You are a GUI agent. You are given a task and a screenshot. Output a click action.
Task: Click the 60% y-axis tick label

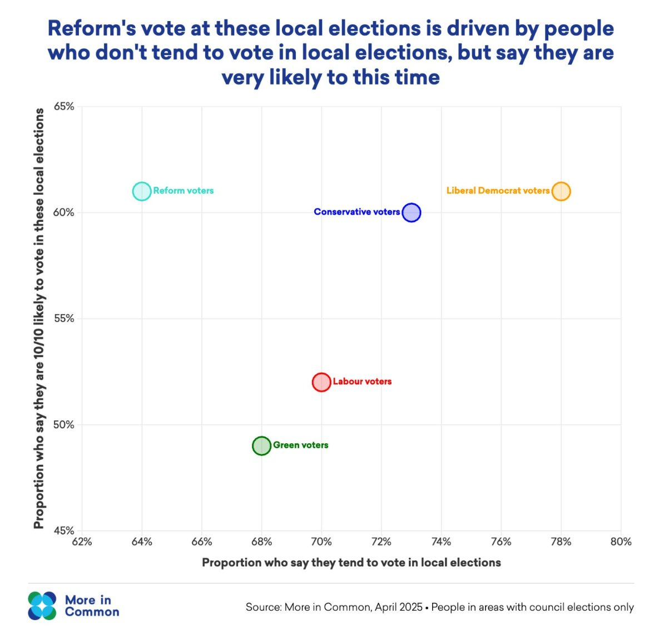[64, 212]
